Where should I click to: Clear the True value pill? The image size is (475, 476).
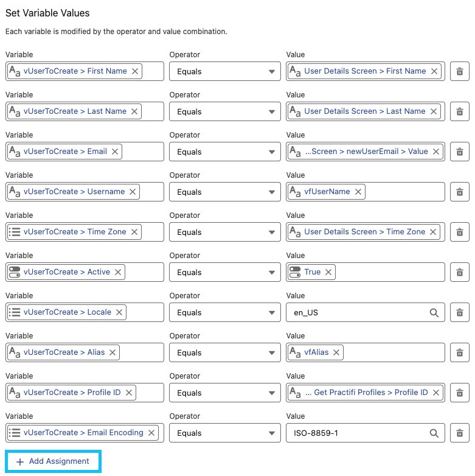coord(328,272)
